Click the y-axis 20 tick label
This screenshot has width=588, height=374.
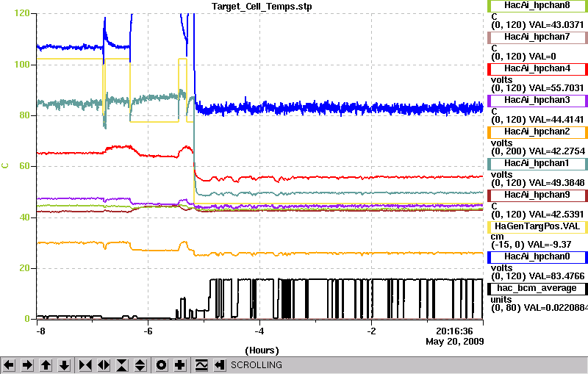[24, 268]
